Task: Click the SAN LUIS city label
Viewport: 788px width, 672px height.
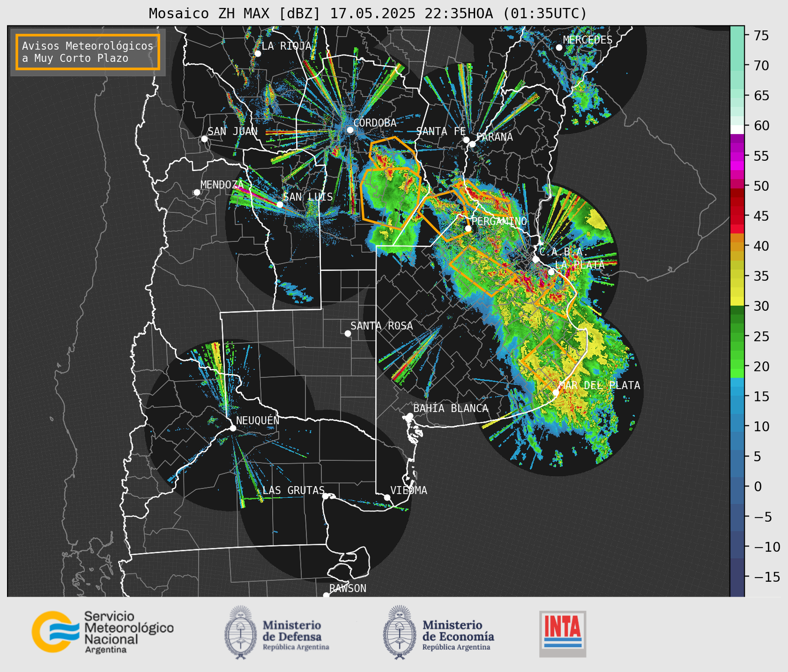Action: 308,197
